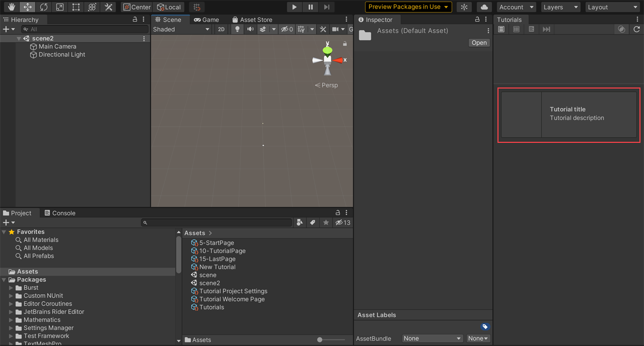Select the Tutorial Welcome Page asset

(x=232, y=299)
